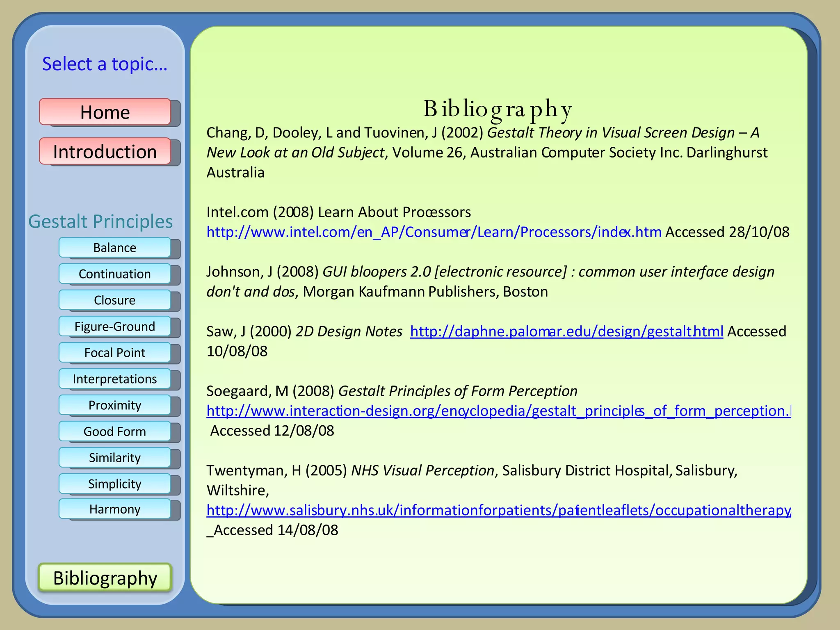
Task: Click 'Saw, J (2000) 2D Design Notes' text
Action: click(x=304, y=331)
